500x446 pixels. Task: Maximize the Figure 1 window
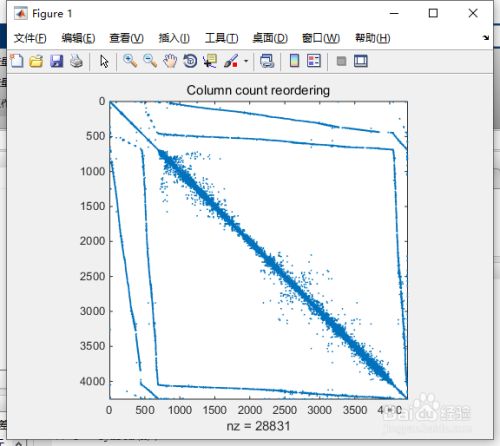(433, 13)
